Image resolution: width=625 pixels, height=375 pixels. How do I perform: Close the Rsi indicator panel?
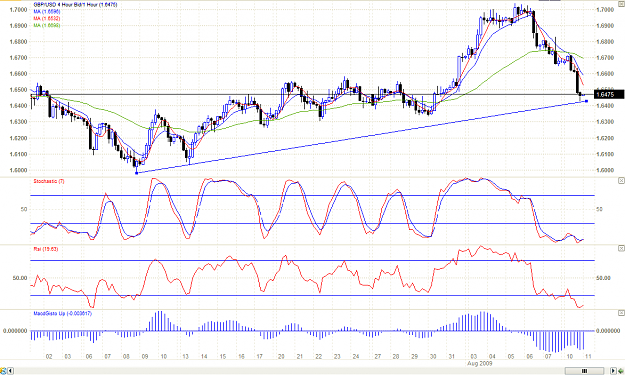point(621,248)
